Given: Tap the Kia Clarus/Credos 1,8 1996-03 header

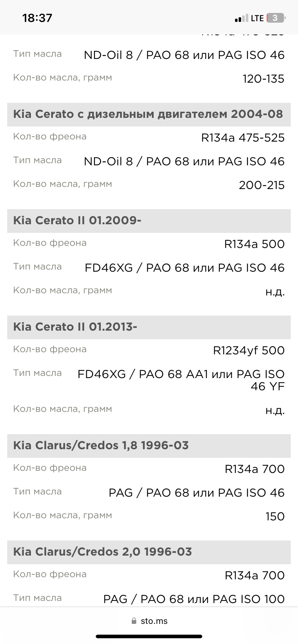Looking at the screenshot, I should (x=149, y=446).
